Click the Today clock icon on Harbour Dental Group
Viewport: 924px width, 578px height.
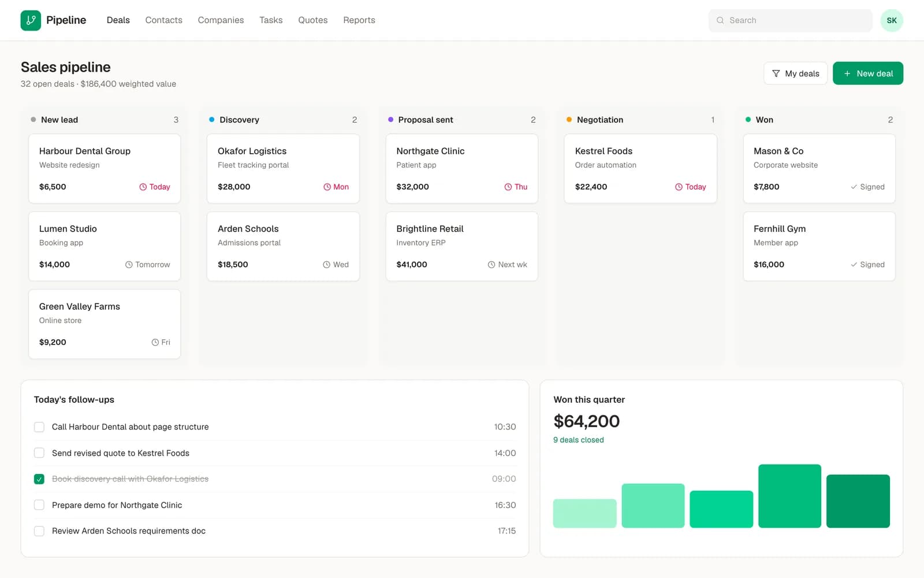click(143, 187)
